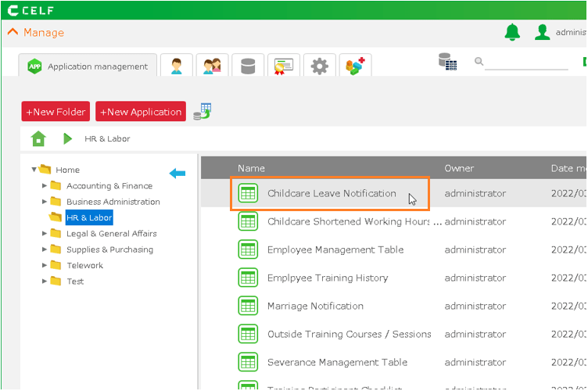
Task: Expand the Accounting & Finance folder
Action: tap(45, 186)
